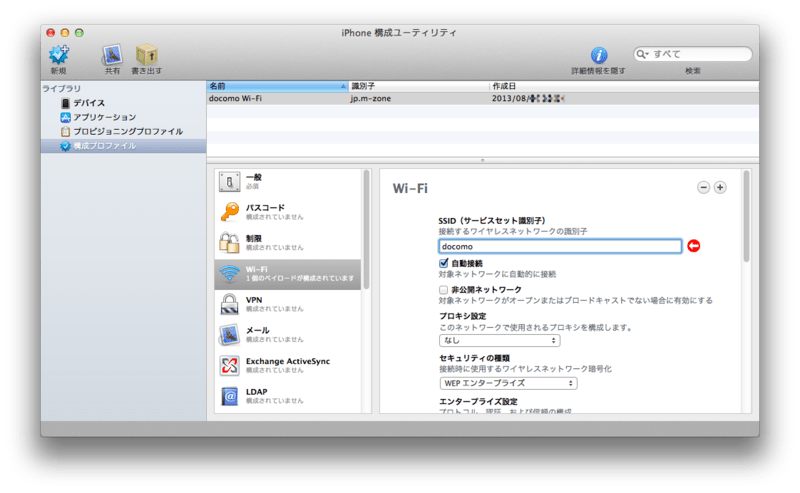Viewport: 800px width, 493px height.
Task: Select the Wi-Fi payload in list
Action: [x=288, y=274]
